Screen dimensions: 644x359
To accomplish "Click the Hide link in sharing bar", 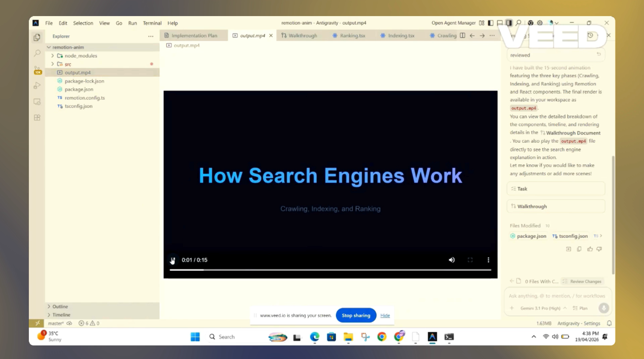I will click(x=385, y=315).
